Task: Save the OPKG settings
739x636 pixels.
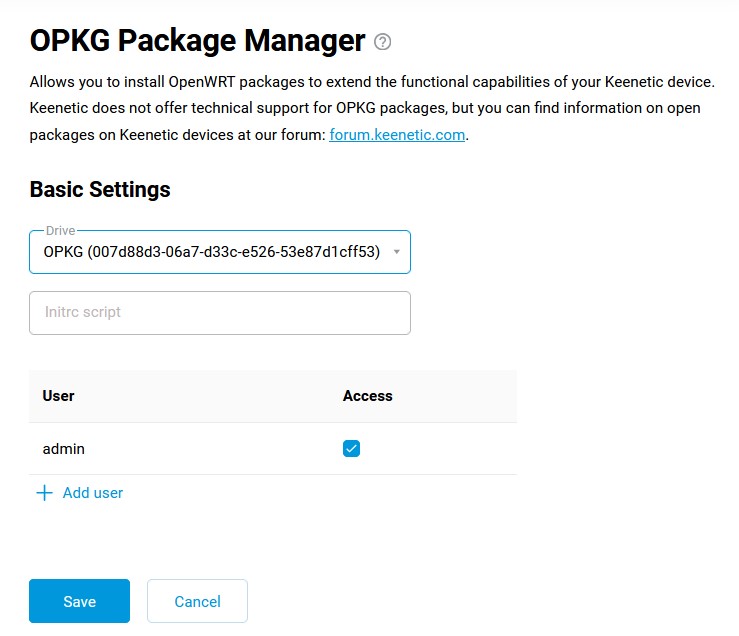Action: [79, 601]
